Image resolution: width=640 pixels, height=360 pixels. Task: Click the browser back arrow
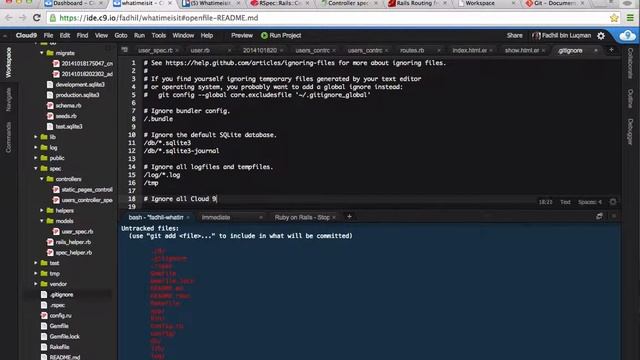click(x=9, y=18)
